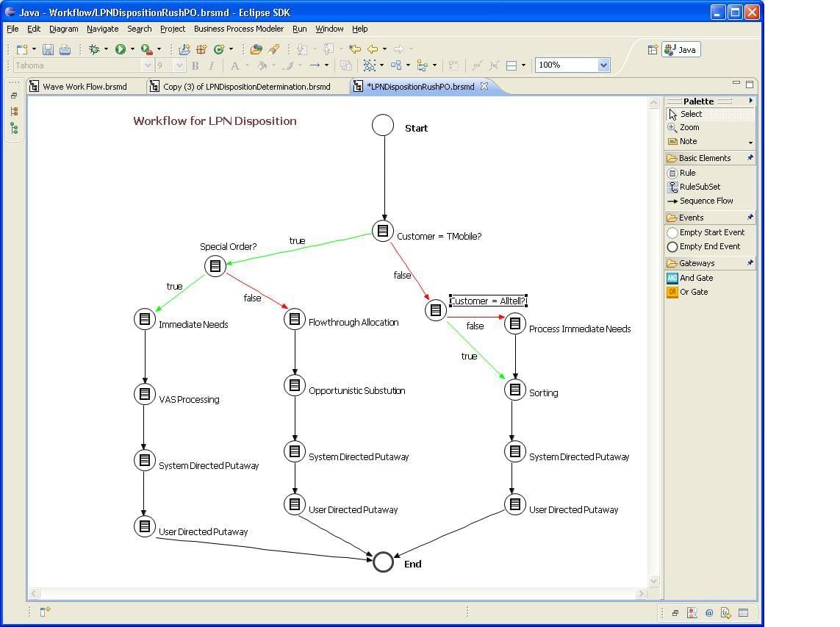Click the green Run icon
The height and width of the screenshot is (627, 840).
(x=120, y=49)
